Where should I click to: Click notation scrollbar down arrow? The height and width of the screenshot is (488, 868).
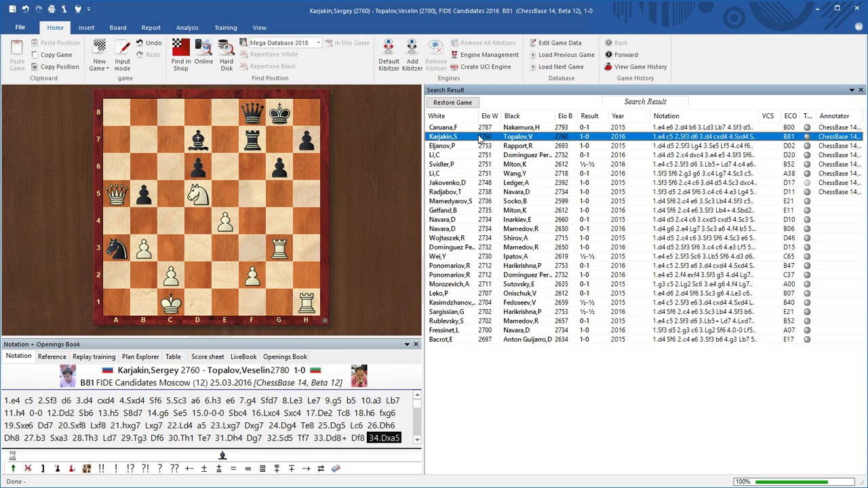click(x=417, y=441)
